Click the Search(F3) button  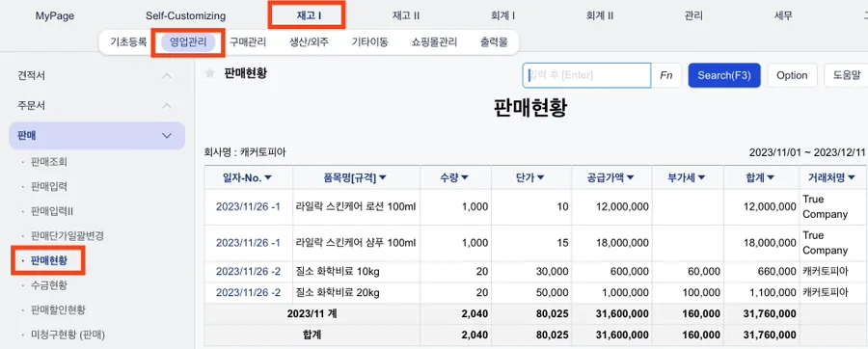pos(724,75)
